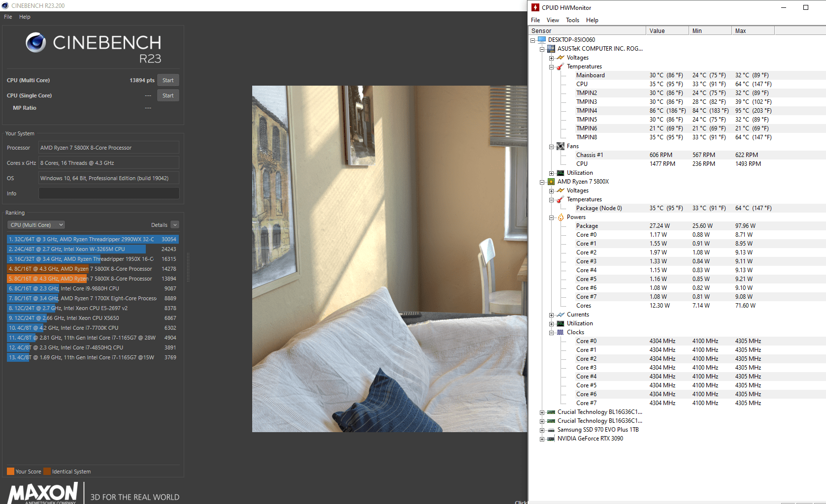Click the Fans icon in HWMonitor
Viewport: 826px width, 504px height.
(x=561, y=146)
